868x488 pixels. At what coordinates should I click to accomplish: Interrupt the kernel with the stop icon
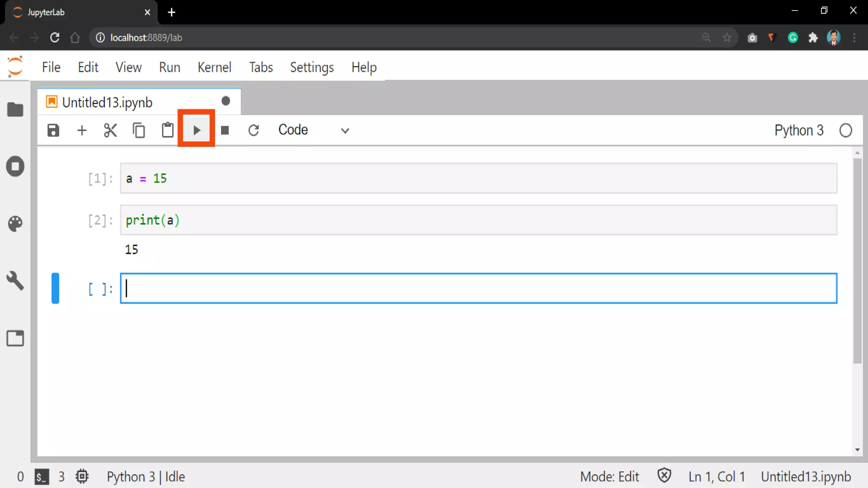[x=225, y=130]
